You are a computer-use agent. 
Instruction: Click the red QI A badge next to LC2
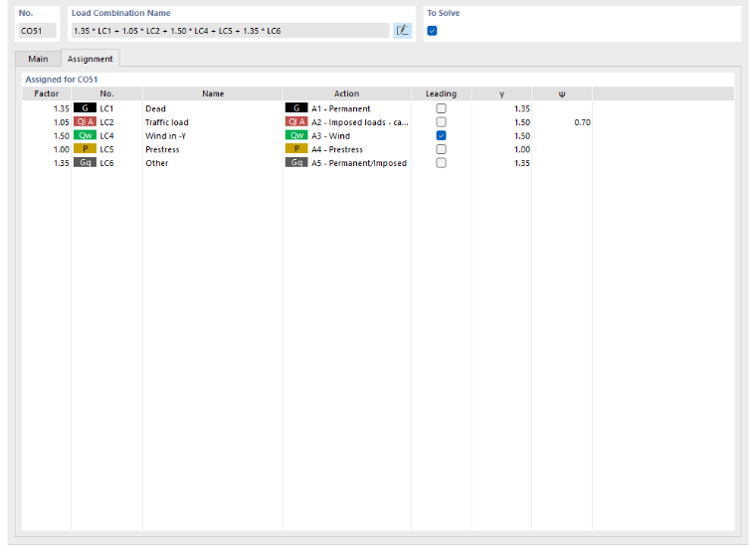[x=85, y=122]
